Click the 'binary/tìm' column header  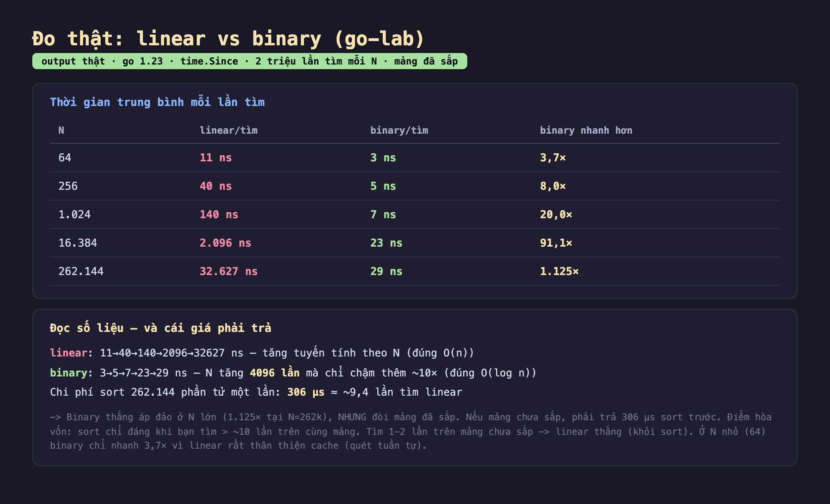pyautogui.click(x=399, y=131)
